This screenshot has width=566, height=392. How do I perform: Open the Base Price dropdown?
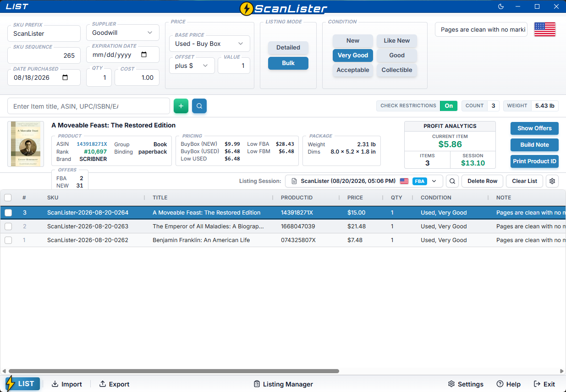coord(210,44)
